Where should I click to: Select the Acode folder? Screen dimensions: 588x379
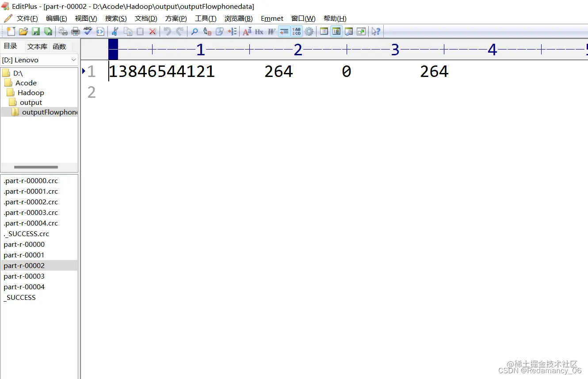pyautogui.click(x=26, y=83)
